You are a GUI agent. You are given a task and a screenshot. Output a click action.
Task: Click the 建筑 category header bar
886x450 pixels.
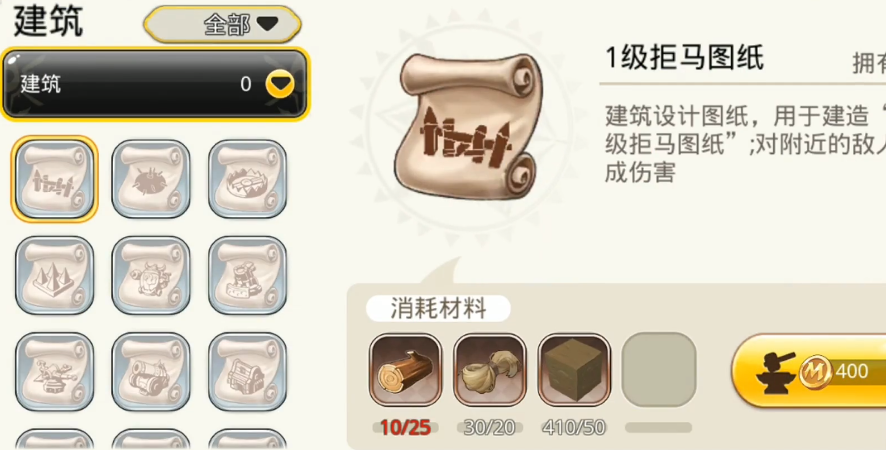point(155,84)
